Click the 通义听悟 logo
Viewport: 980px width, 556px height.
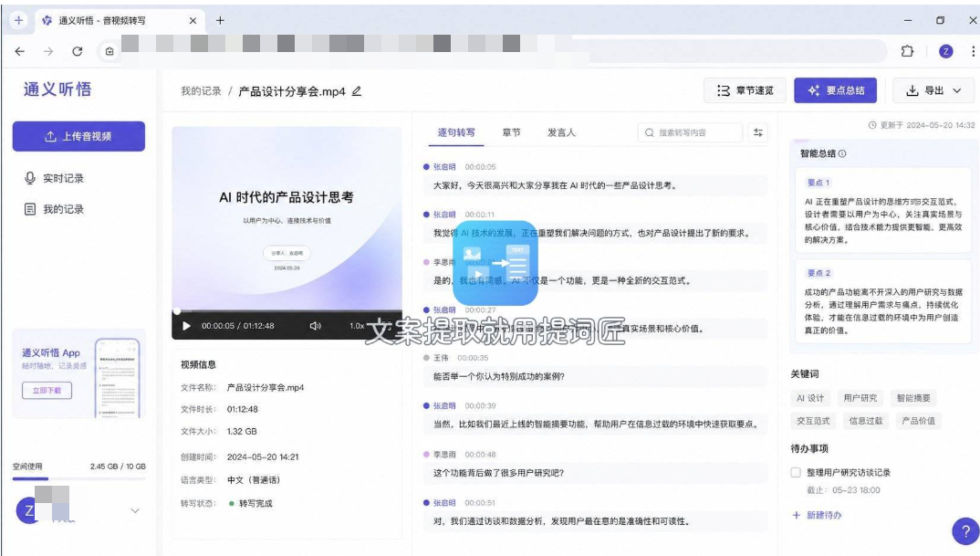tap(57, 89)
